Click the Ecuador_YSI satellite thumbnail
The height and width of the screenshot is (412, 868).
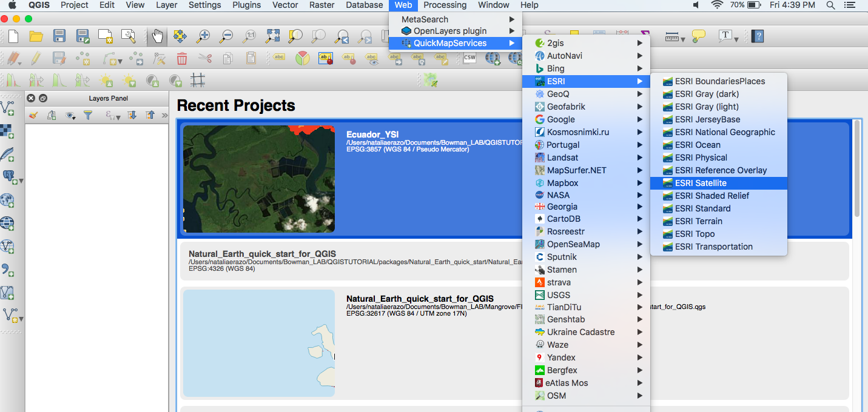point(259,179)
